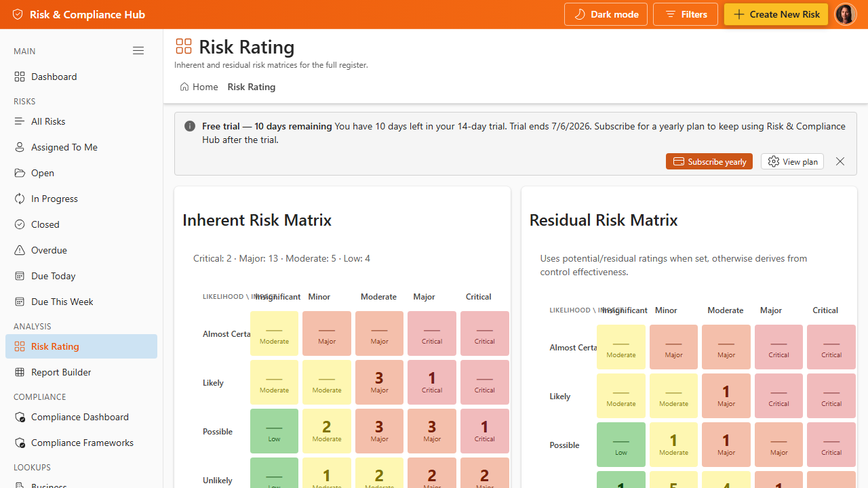The width and height of the screenshot is (868, 488).
Task: Select residual Likely/Moderate cell showing 1 Major
Action: pos(726,396)
